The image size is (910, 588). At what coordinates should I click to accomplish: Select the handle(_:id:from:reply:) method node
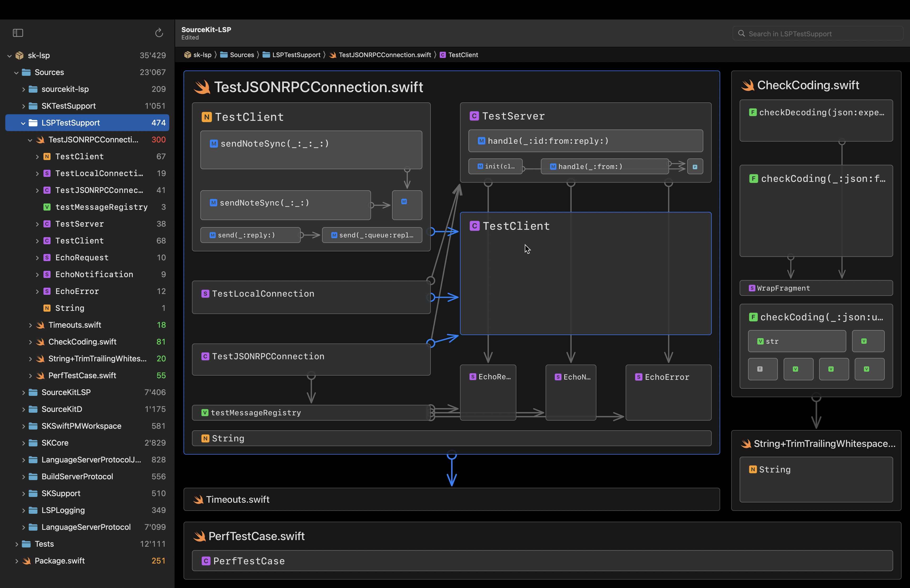pyautogui.click(x=586, y=141)
